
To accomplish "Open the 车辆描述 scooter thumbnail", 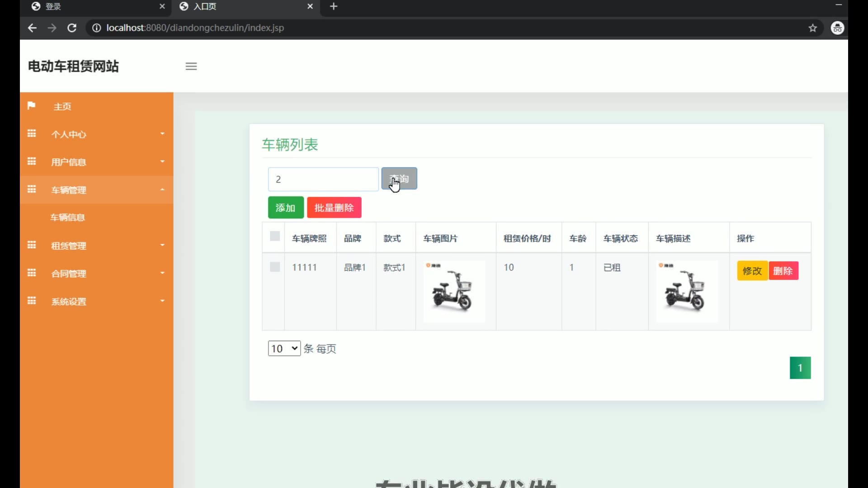I will [x=687, y=291].
